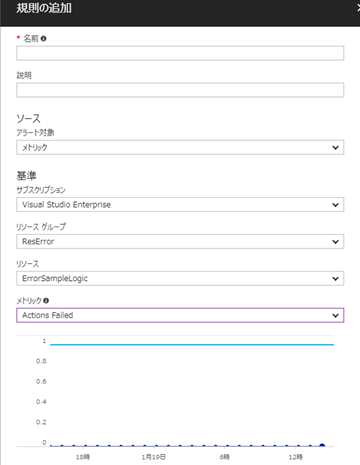The height and width of the screenshot is (465, 360).
Task: Click into the 説明 text field
Action: click(180, 90)
